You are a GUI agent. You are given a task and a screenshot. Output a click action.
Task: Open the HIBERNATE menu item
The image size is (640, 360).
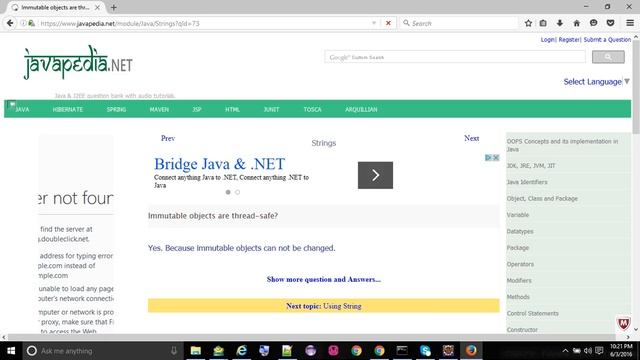(x=68, y=109)
